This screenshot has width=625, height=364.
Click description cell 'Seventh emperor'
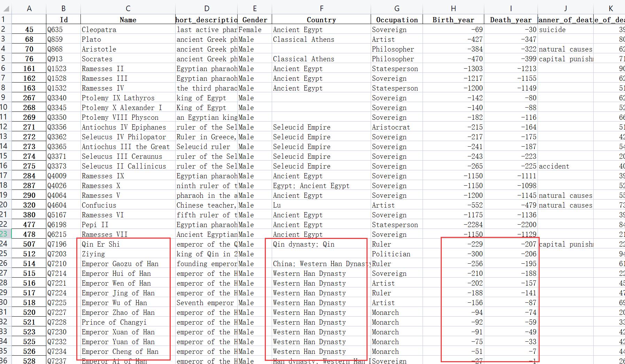(207, 303)
